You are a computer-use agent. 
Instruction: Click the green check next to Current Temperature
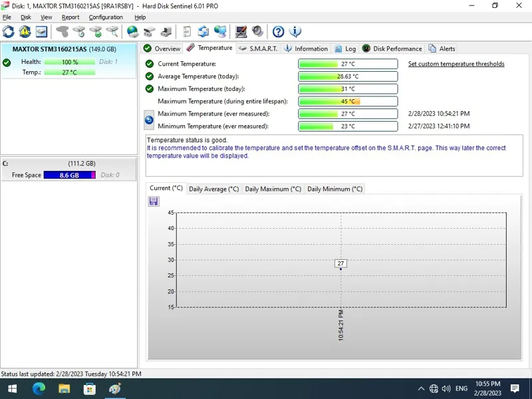(149, 64)
